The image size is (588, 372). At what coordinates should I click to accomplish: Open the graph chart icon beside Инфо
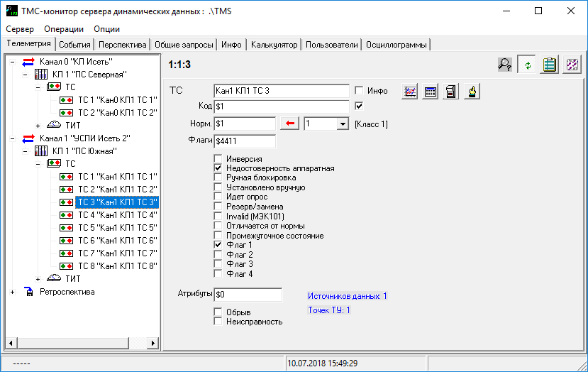pyautogui.click(x=410, y=91)
